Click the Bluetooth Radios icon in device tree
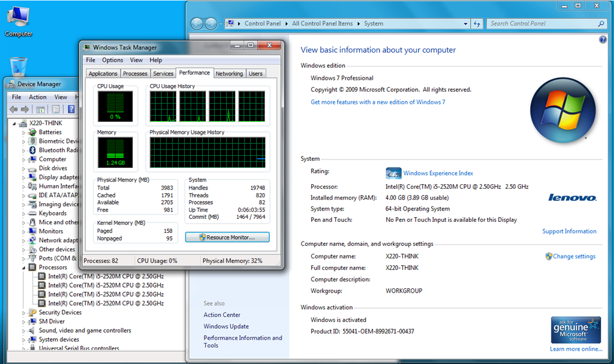 tap(32, 150)
